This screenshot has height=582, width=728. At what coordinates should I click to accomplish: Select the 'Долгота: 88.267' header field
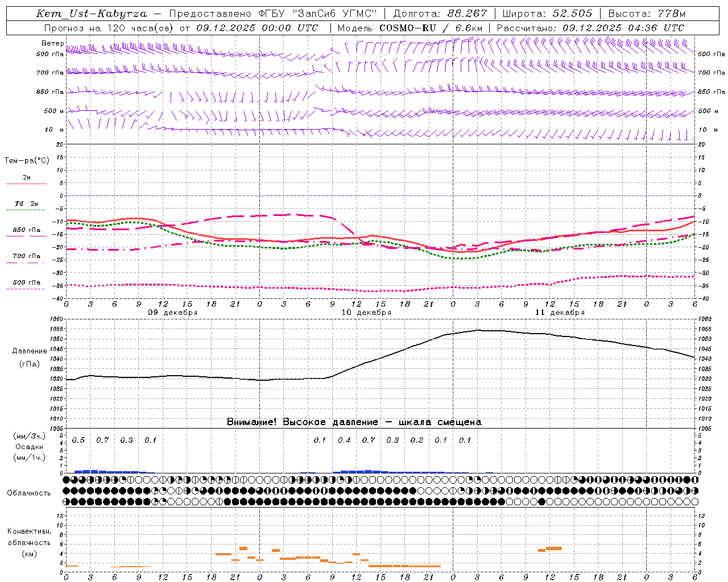440,14
